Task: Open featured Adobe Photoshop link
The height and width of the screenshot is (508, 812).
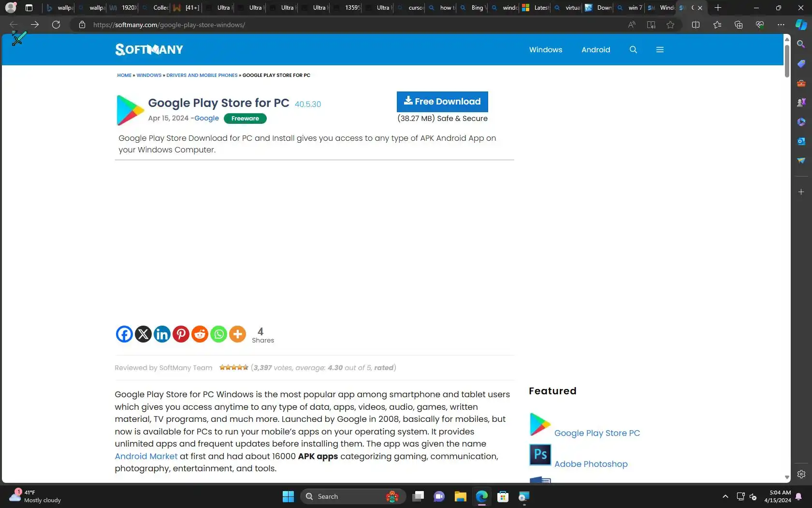Action: (591, 464)
